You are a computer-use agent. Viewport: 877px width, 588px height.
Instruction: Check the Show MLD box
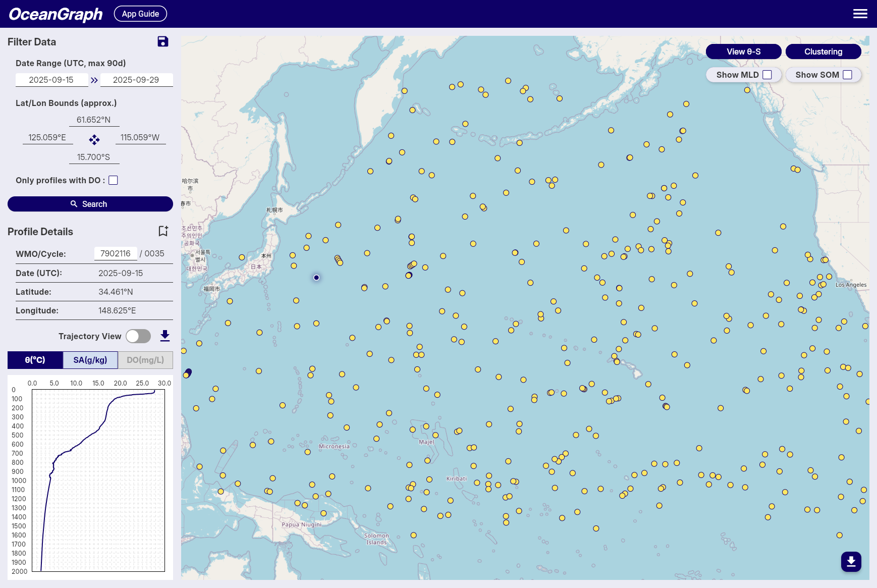767,75
